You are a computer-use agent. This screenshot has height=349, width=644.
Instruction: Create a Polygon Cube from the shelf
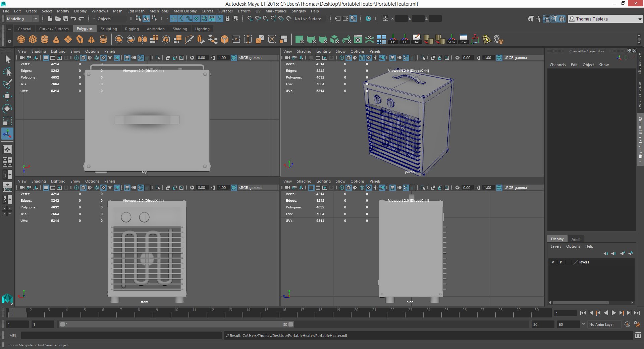[33, 39]
